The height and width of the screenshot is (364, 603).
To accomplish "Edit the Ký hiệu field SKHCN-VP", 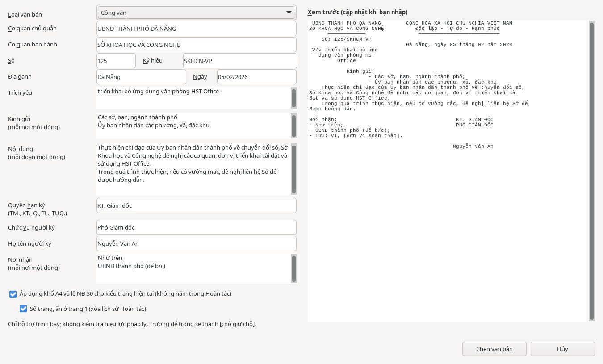I will coord(240,61).
